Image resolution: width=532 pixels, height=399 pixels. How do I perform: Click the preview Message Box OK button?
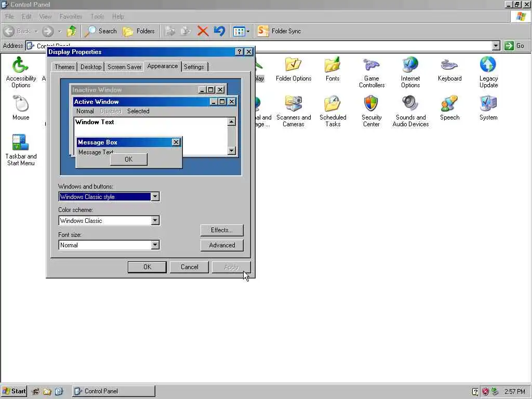[x=129, y=159]
